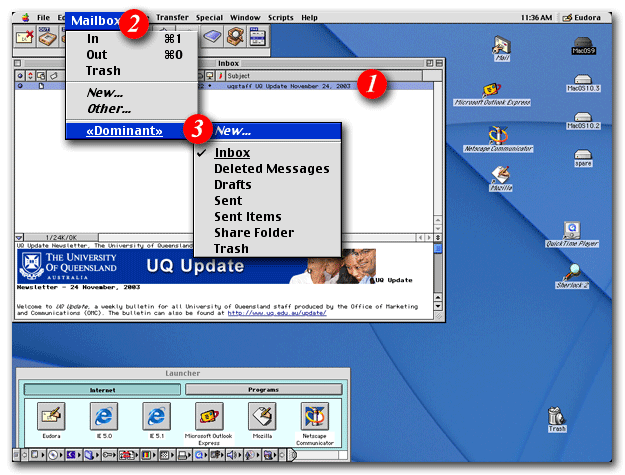625x475 pixels.
Task: Launch IE 5.0 from the Launcher
Action: [x=101, y=415]
